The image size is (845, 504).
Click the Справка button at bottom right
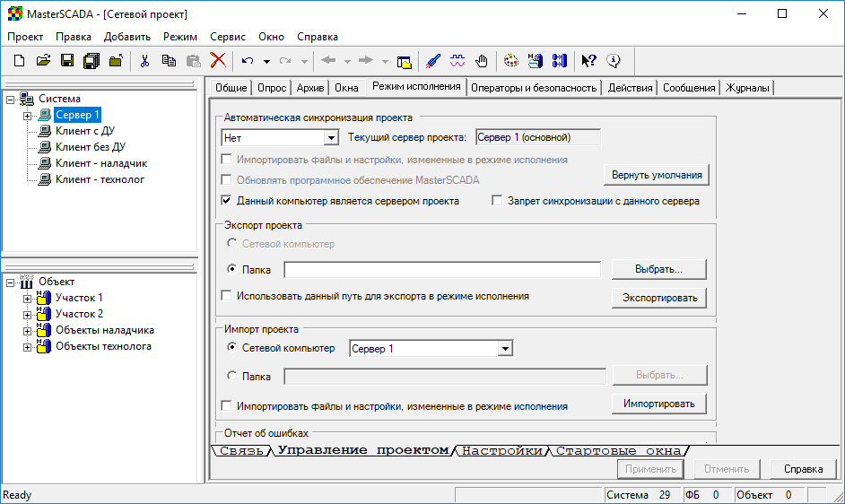803,469
